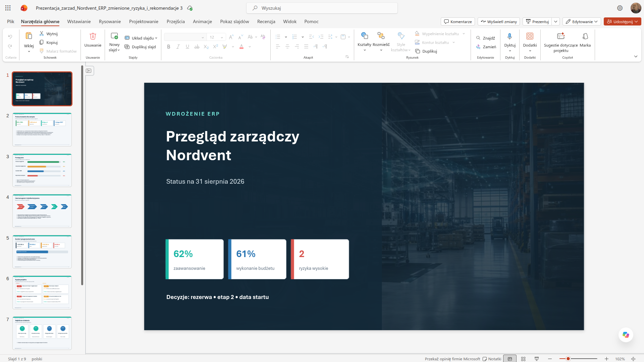Expand the bullet list options arrow
This screenshot has height=362, width=644.
tap(286, 37)
